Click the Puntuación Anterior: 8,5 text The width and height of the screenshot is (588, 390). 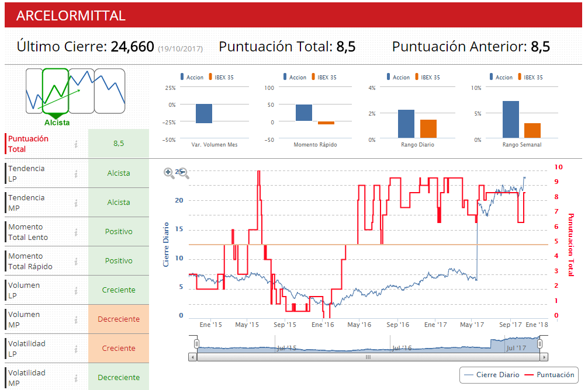471,47
